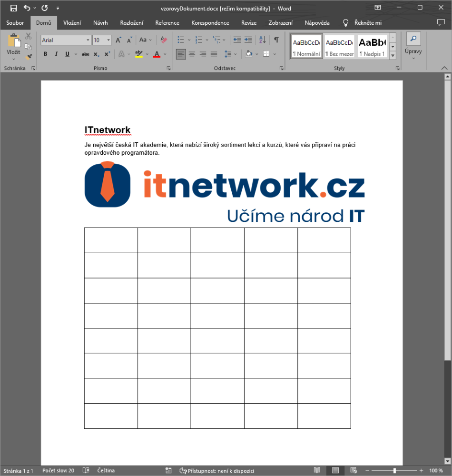Open ribbon display options icon
This screenshot has height=476, width=452.
click(378, 8)
